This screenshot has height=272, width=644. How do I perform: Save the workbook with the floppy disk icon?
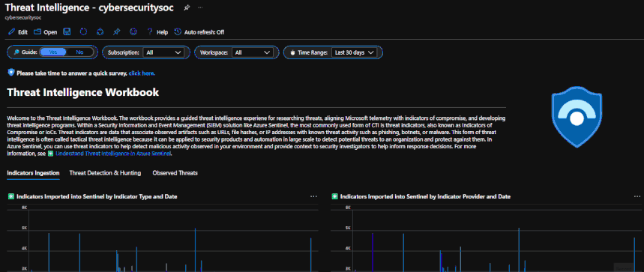coord(67,31)
